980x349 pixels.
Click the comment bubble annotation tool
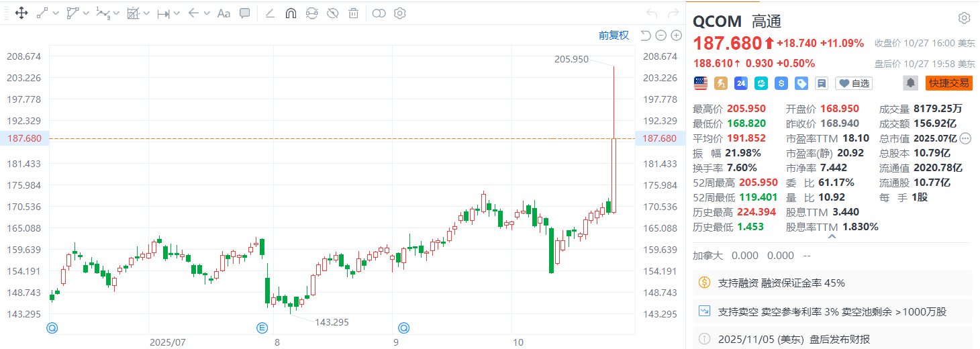pyautogui.click(x=245, y=13)
